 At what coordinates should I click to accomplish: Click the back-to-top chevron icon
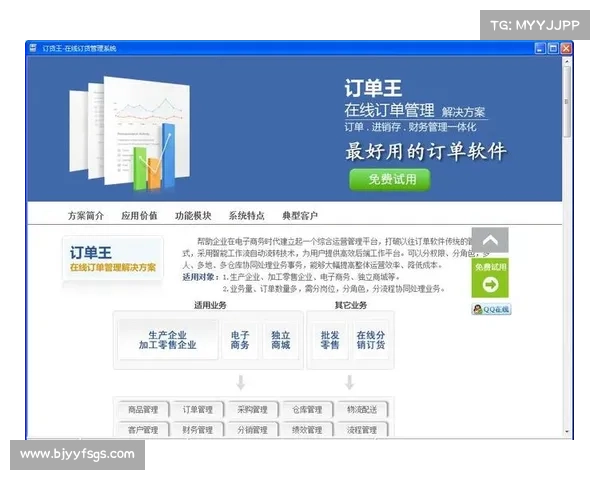490,240
